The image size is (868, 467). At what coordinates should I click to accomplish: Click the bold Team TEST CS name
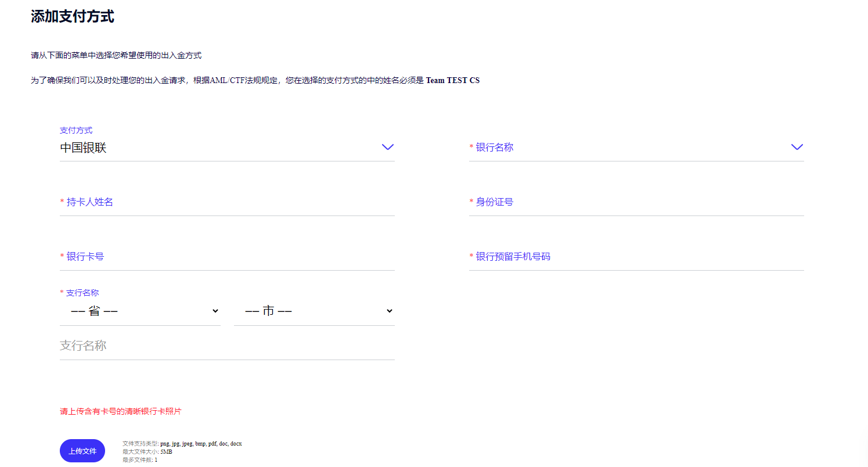point(452,81)
